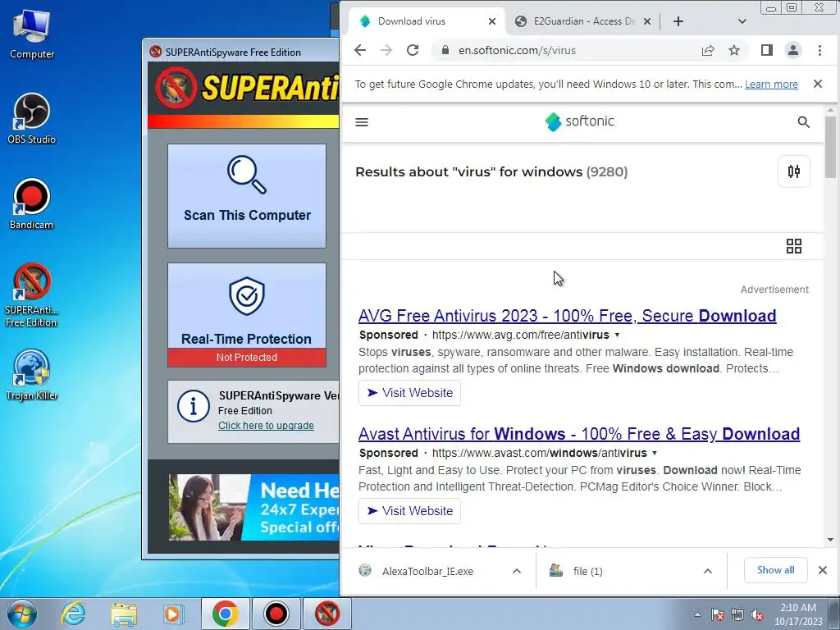The image size is (840, 630).
Task: Click the network tray icon
Action: click(x=737, y=615)
